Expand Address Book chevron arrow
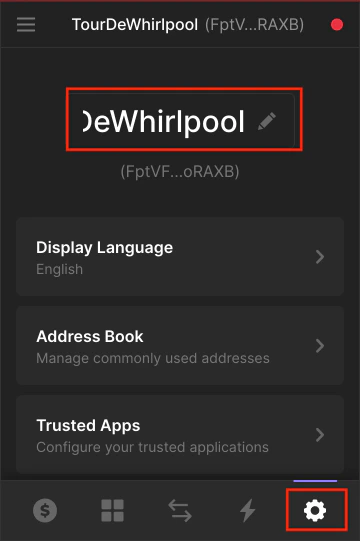The image size is (360, 541). coord(320,346)
